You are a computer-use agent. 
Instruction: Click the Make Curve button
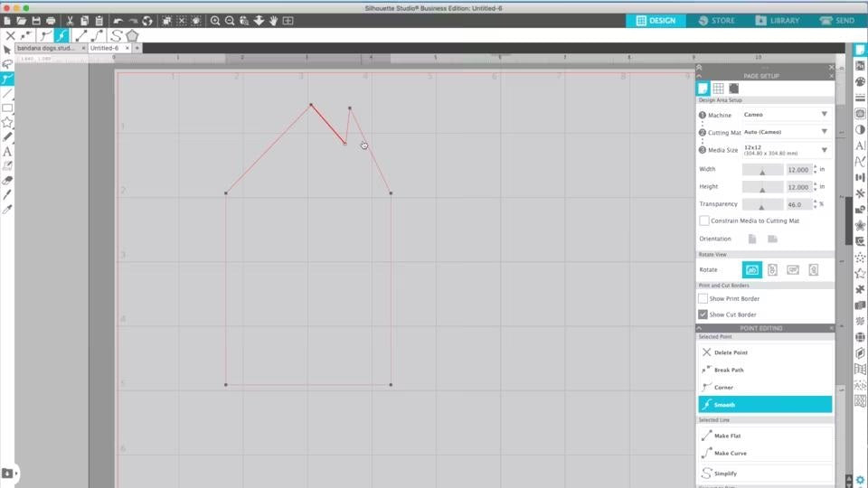pyautogui.click(x=765, y=453)
